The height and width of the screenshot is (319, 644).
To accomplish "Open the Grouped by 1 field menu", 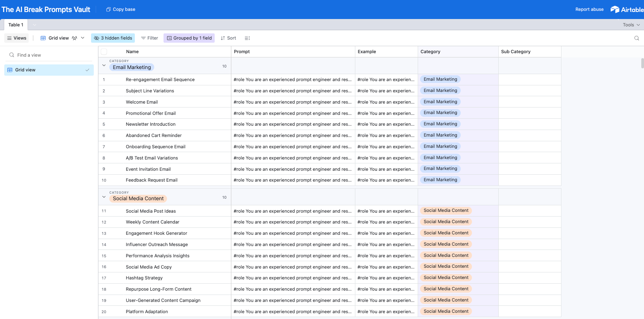I will pos(189,38).
